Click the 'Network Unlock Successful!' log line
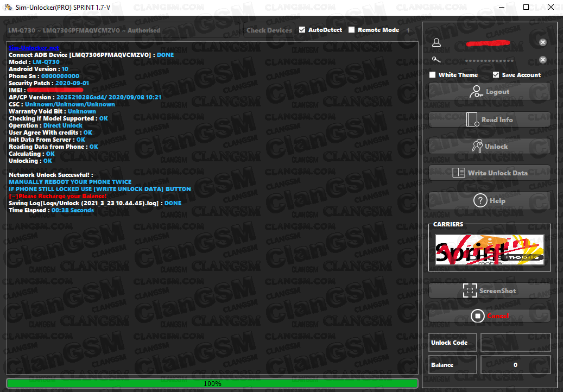Screen dimensions: 563x392 pos(50,175)
